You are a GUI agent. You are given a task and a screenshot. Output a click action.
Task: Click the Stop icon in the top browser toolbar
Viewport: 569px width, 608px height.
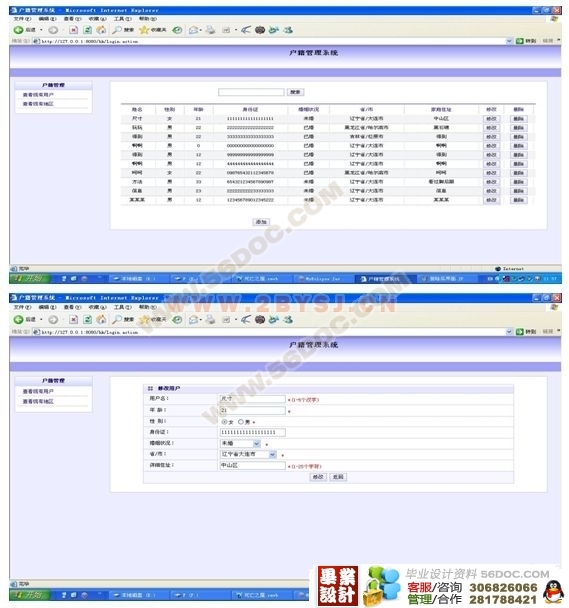click(74, 30)
